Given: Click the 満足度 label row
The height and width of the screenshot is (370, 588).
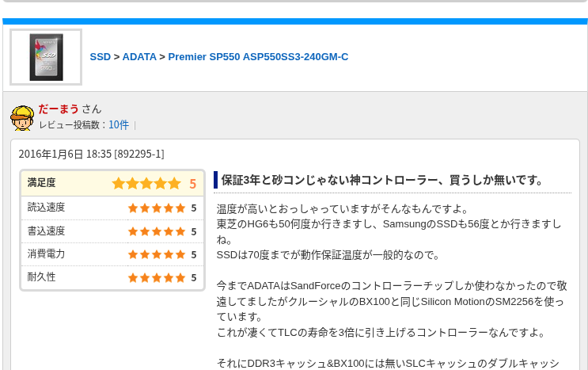Looking at the screenshot, I should (112, 183).
